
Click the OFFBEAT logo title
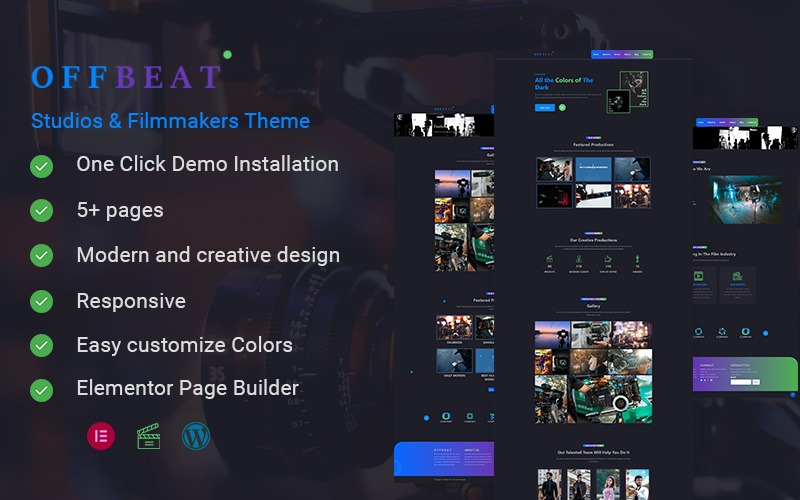click(126, 77)
